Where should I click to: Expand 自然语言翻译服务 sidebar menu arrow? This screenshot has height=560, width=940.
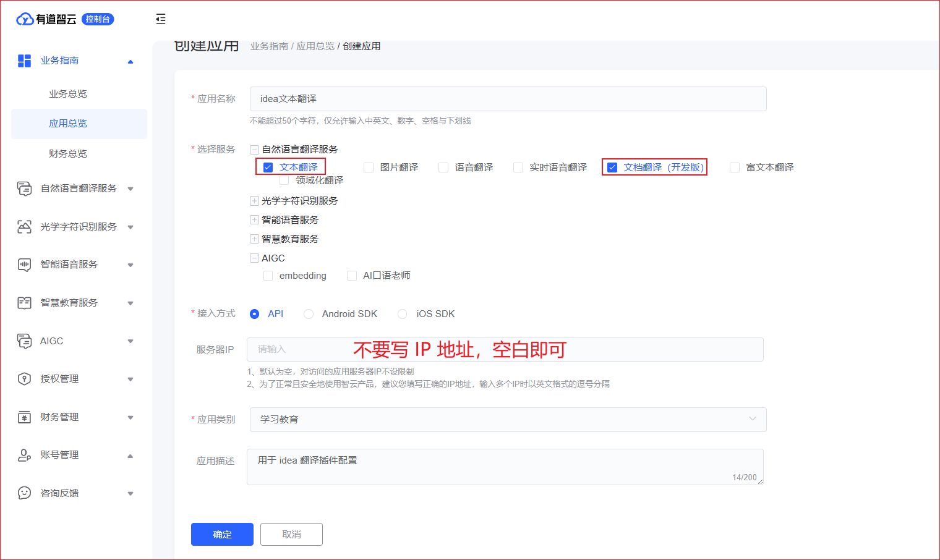tap(130, 189)
